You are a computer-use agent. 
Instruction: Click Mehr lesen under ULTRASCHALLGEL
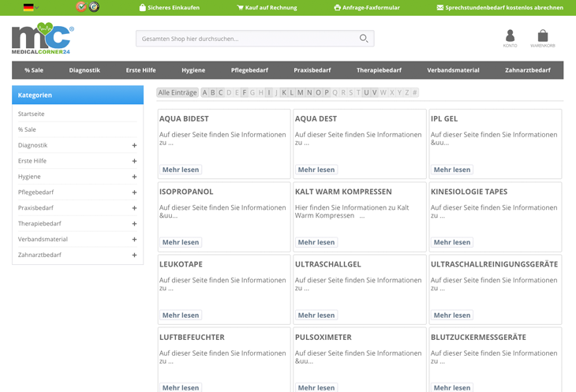click(316, 315)
